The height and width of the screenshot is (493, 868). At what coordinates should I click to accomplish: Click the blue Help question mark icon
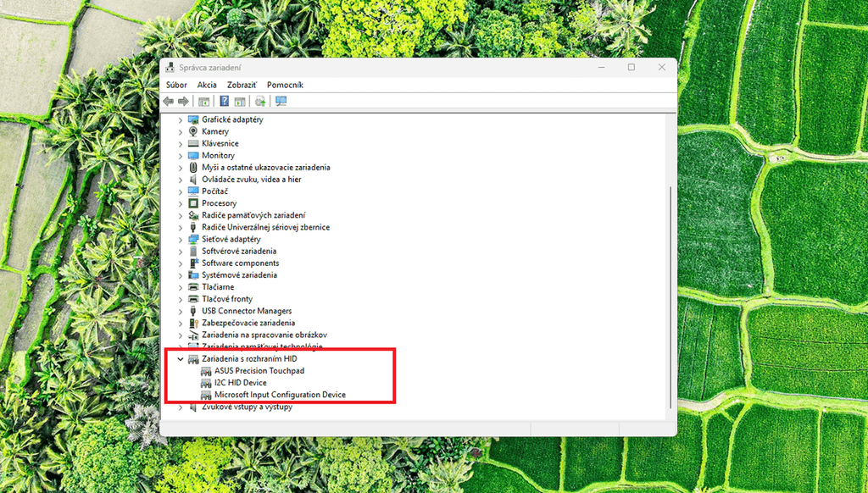pyautogui.click(x=224, y=102)
